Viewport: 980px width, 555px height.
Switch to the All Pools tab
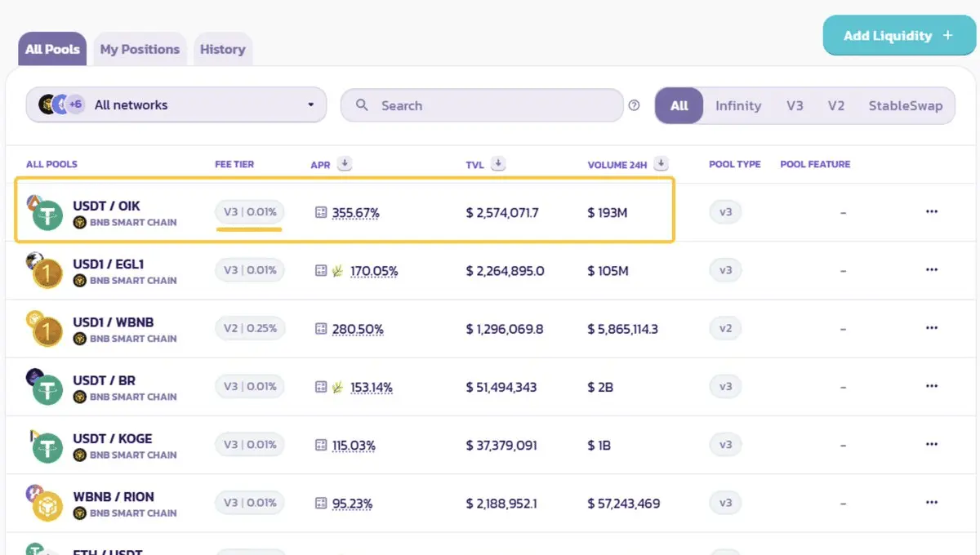tap(53, 49)
